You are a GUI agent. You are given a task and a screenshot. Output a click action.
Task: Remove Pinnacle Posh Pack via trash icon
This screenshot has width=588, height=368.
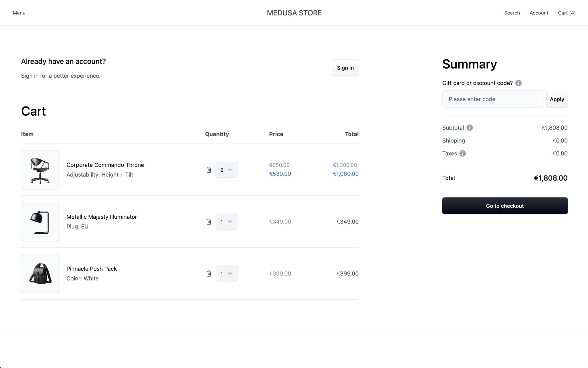209,273
